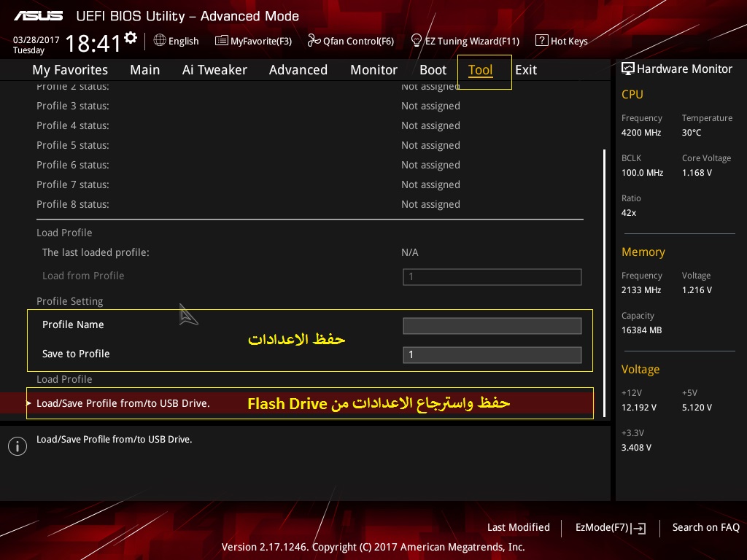Click Not assigned value for Profile 8
This screenshot has height=560, width=747.
[430, 205]
